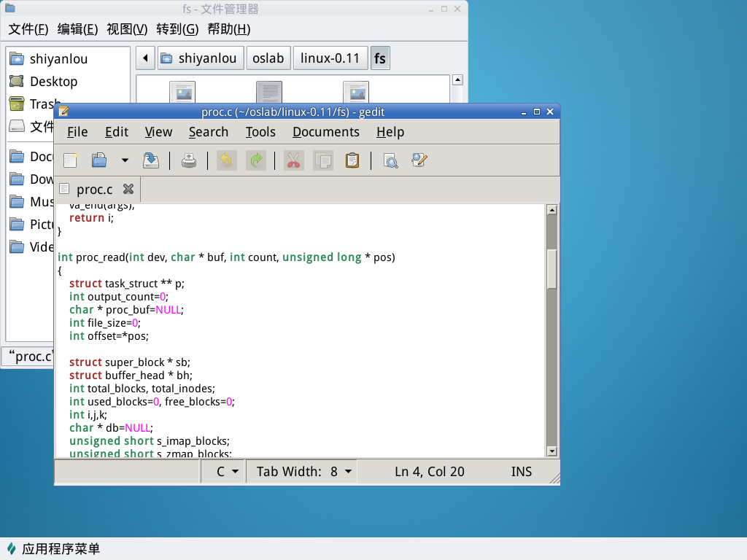Click the New document icon in gedit

coord(71,160)
